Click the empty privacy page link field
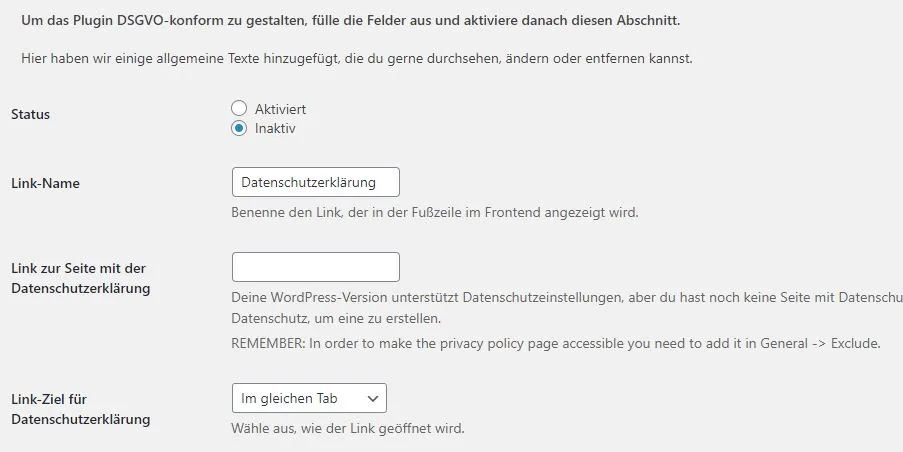 316,267
